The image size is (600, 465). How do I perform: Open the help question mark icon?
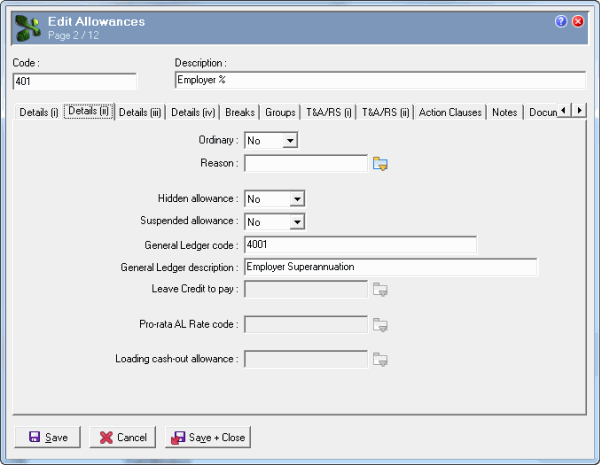point(561,21)
